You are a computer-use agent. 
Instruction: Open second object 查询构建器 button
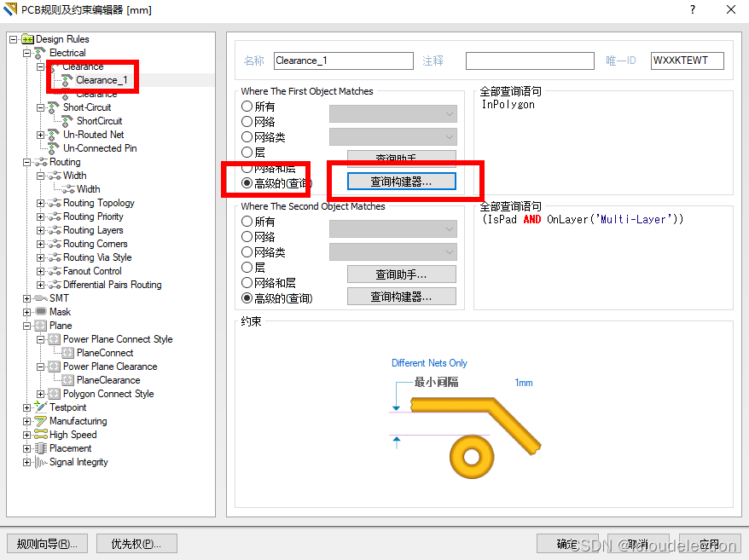[401, 297]
